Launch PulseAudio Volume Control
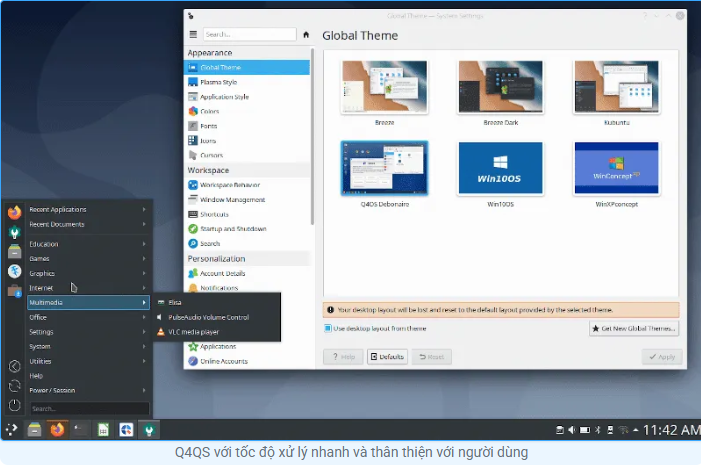Image resolution: width=701 pixels, height=467 pixels. 217,317
